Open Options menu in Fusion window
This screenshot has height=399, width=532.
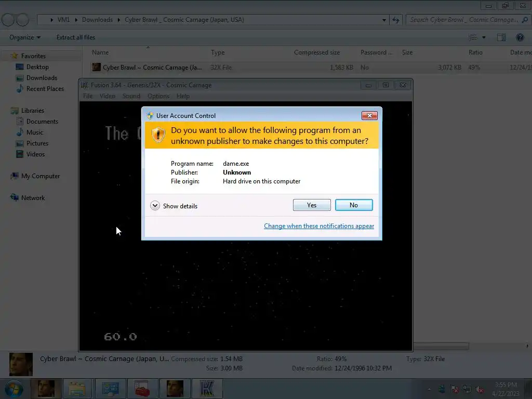pos(158,96)
